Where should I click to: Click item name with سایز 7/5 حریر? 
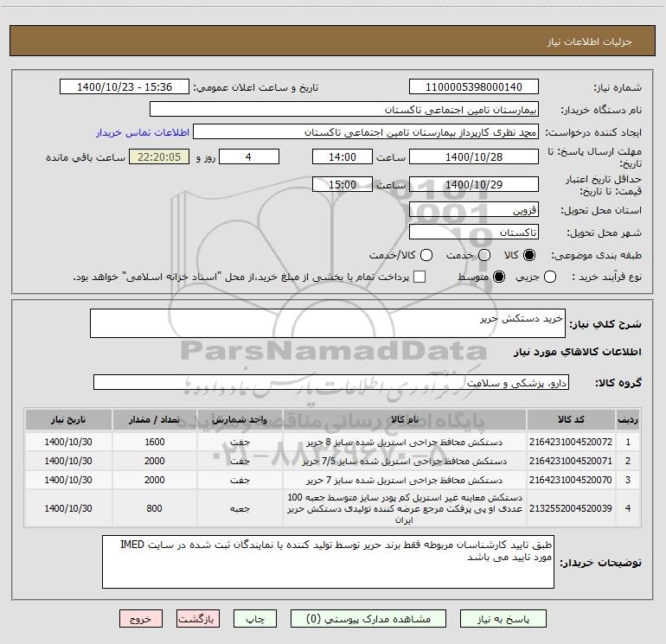405,461
